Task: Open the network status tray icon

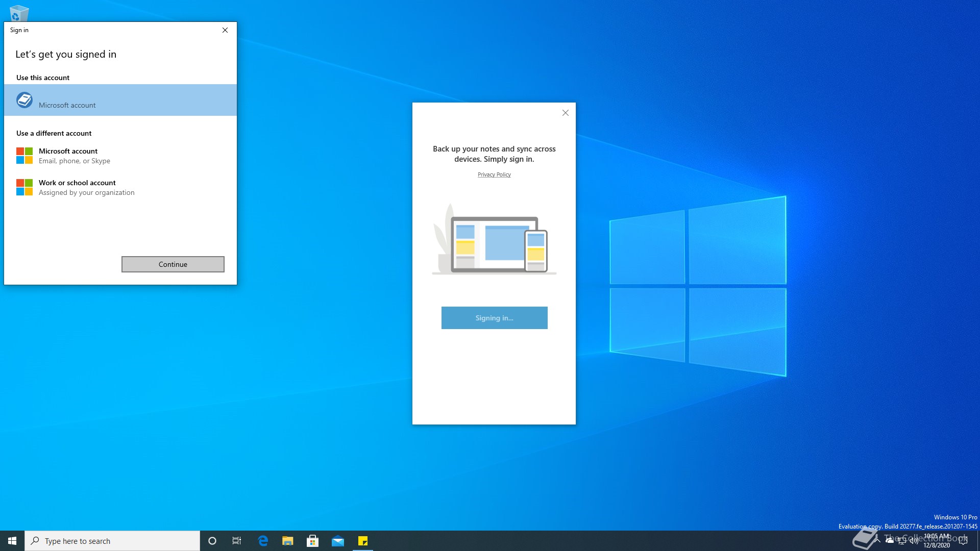Action: point(902,541)
